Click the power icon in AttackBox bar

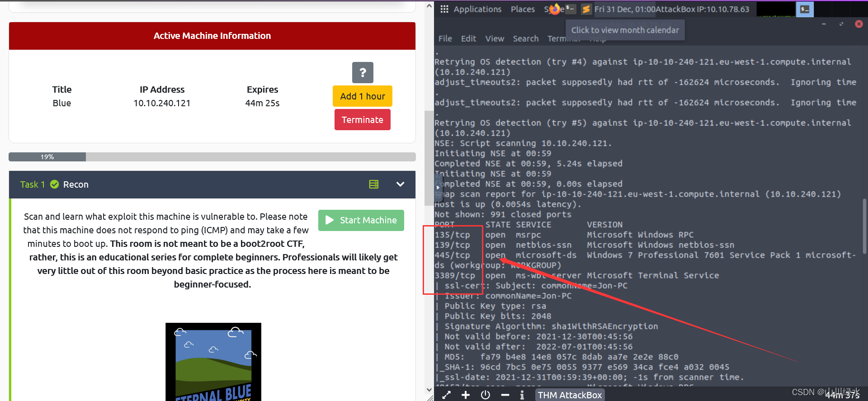[x=486, y=395]
